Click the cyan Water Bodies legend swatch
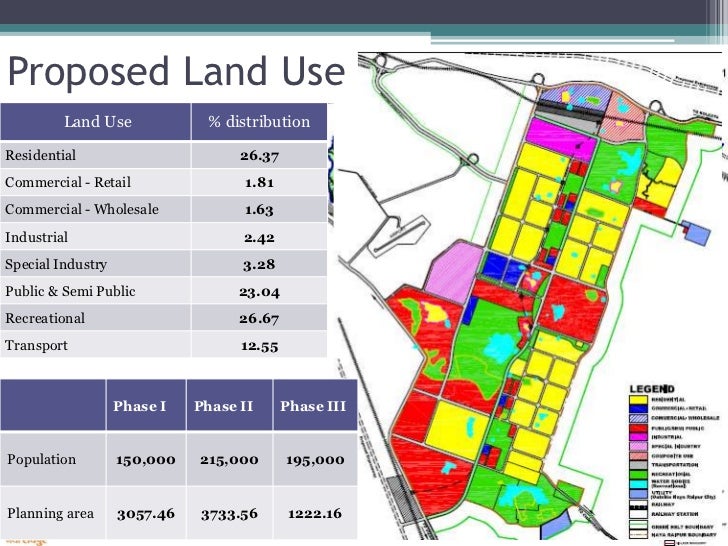This screenshot has height=546, width=728. point(638,484)
